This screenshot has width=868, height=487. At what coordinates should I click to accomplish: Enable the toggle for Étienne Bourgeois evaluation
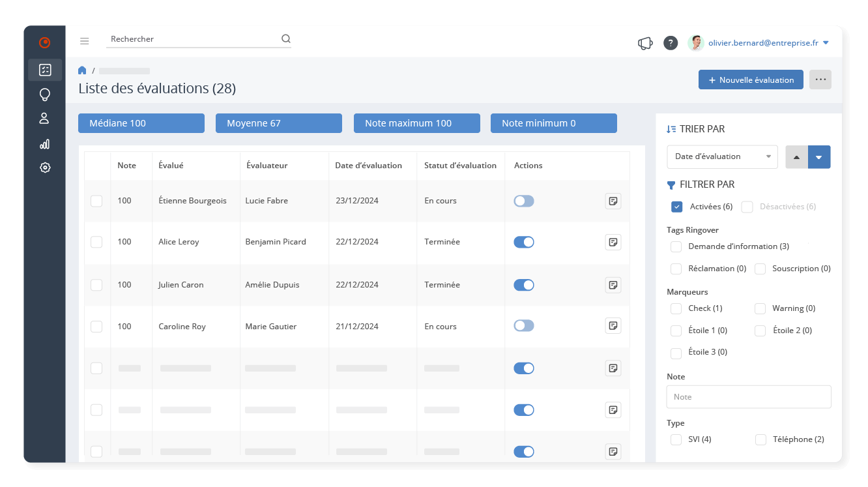click(x=523, y=201)
